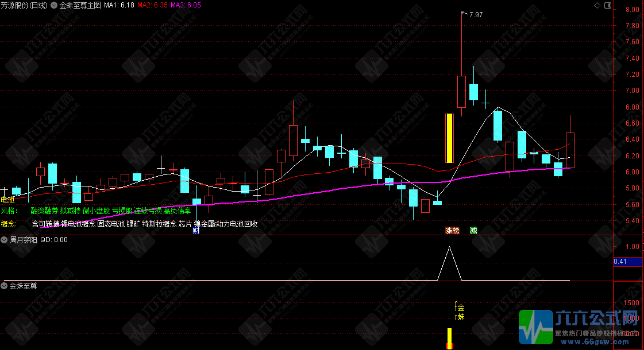The width and height of the screenshot is (644, 350).
Task: Click the 7.97 high price label
Action: (476, 15)
